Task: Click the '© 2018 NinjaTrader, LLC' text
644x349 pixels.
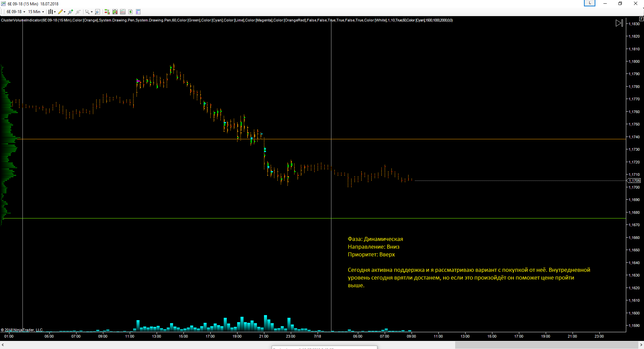Action: [22, 330]
